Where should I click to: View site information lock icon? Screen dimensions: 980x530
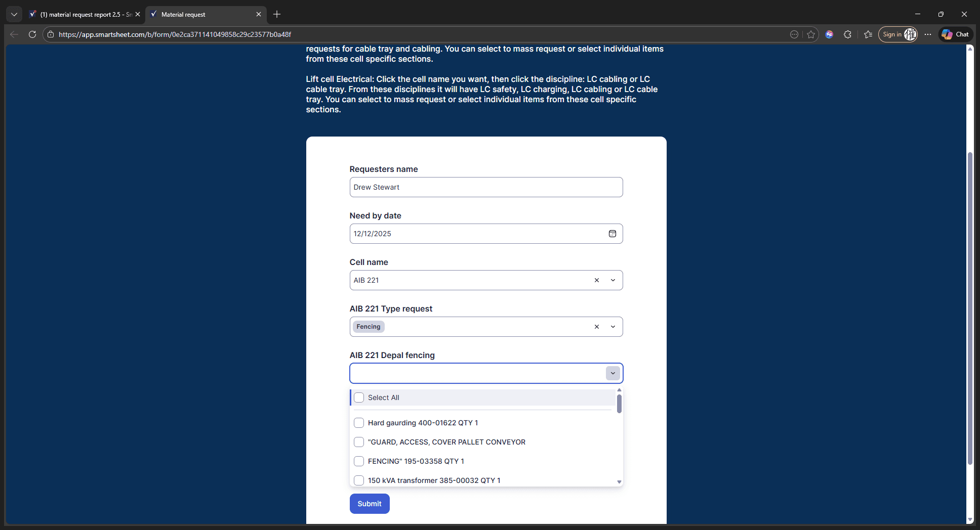tap(51, 34)
